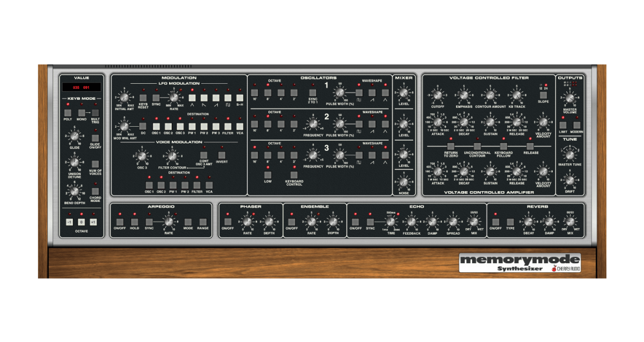Toggle UNCONDITIONAL CONTOUR switch
Viewport: 644px width, 342px height.
coord(477,146)
